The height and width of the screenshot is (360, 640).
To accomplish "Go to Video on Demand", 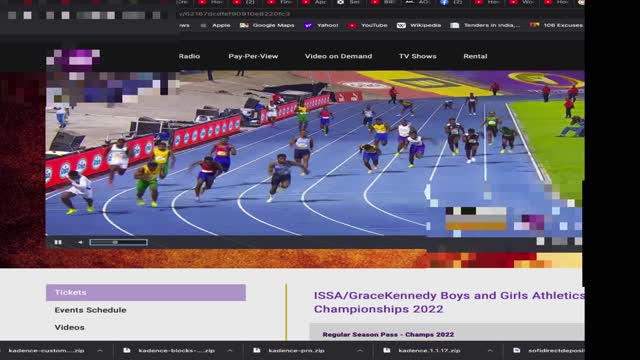I will (338, 56).
